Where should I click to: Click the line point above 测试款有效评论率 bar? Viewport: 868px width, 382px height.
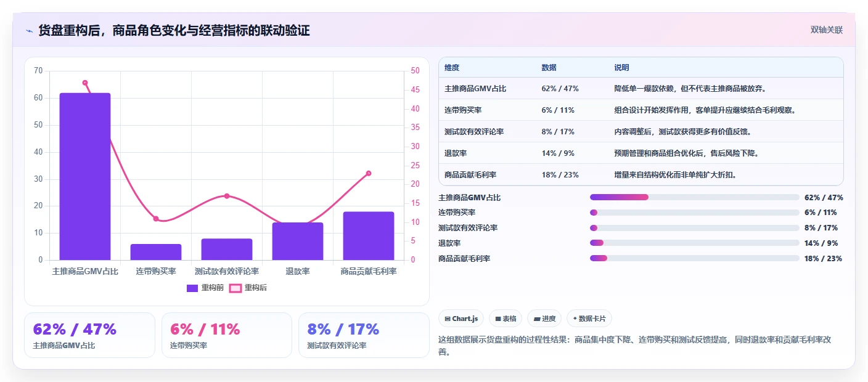point(227,196)
